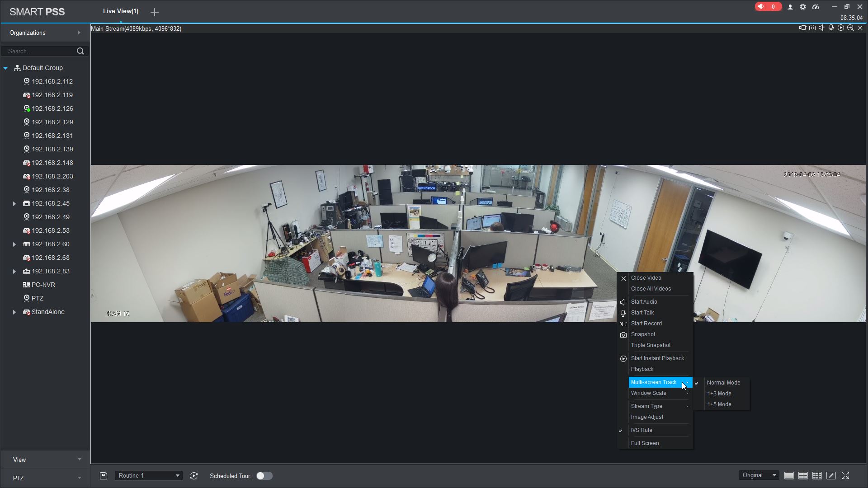Choose 1+3 Mode from the submenu
868x488 pixels.
click(x=719, y=394)
